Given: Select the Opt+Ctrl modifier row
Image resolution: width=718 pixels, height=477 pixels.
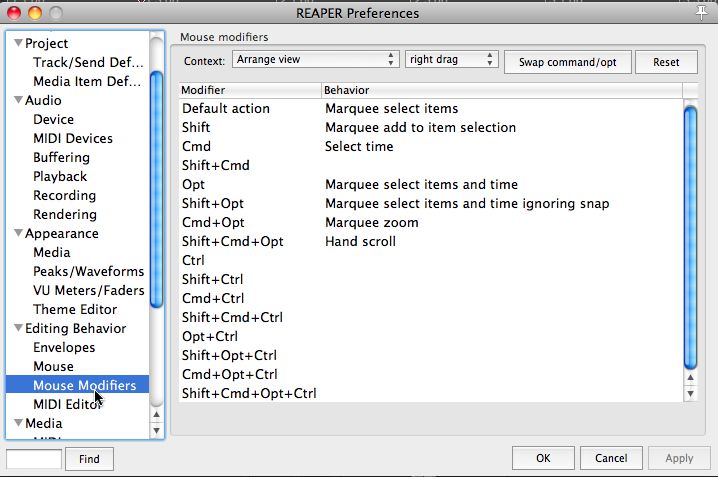Looking at the screenshot, I should pyautogui.click(x=431, y=336).
